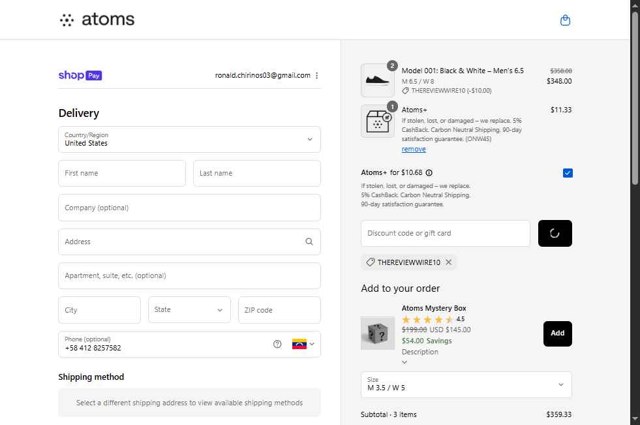Focus the City field
Viewport: 640px width, 425px height.
click(x=99, y=310)
